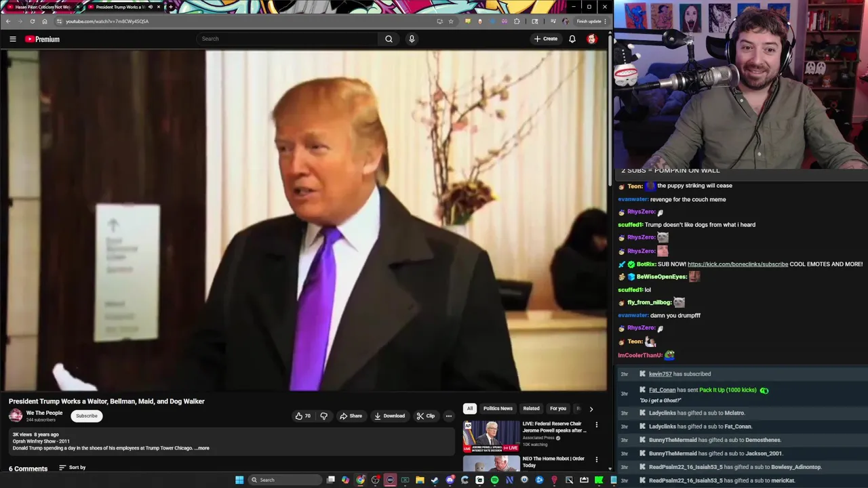This screenshot has height=488, width=868.
Task: Open the kick.com/boneclinks/subscribe chat link
Action: pos(737,264)
